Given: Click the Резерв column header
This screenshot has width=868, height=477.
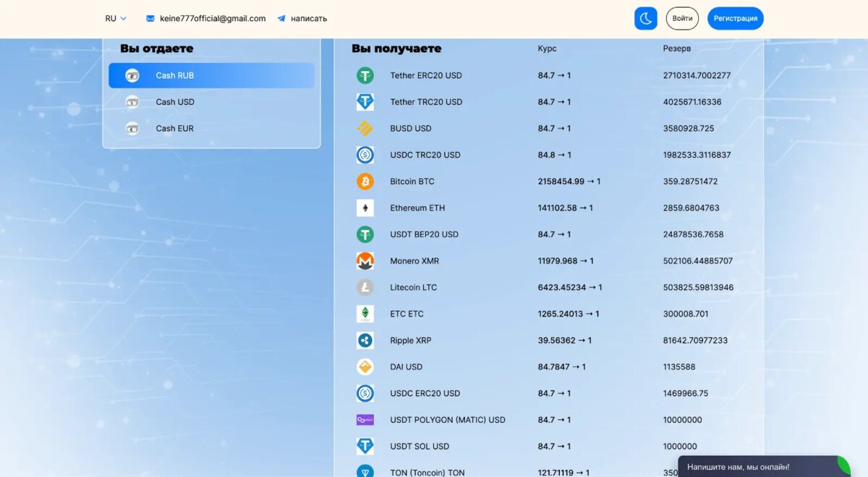Looking at the screenshot, I should 677,48.
